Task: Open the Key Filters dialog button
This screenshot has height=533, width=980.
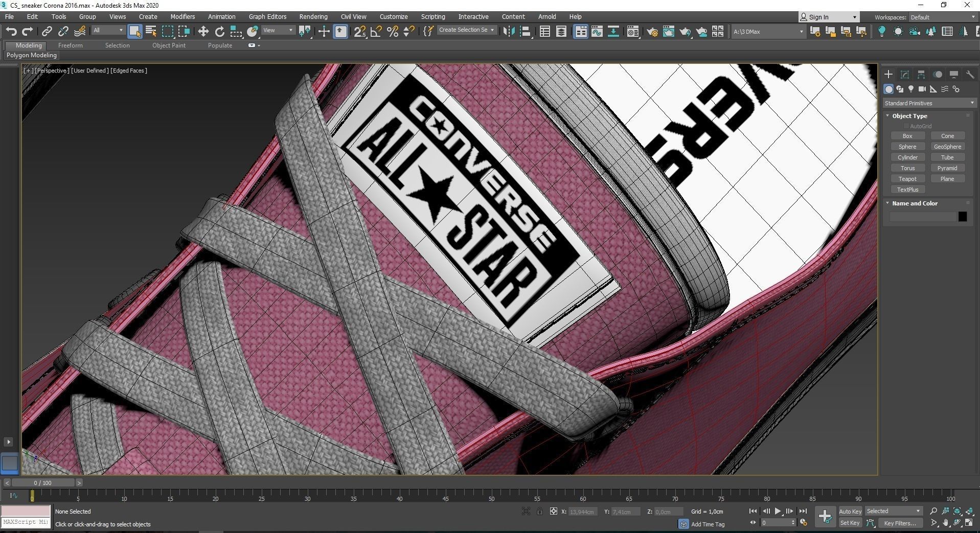Action: pyautogui.click(x=900, y=523)
